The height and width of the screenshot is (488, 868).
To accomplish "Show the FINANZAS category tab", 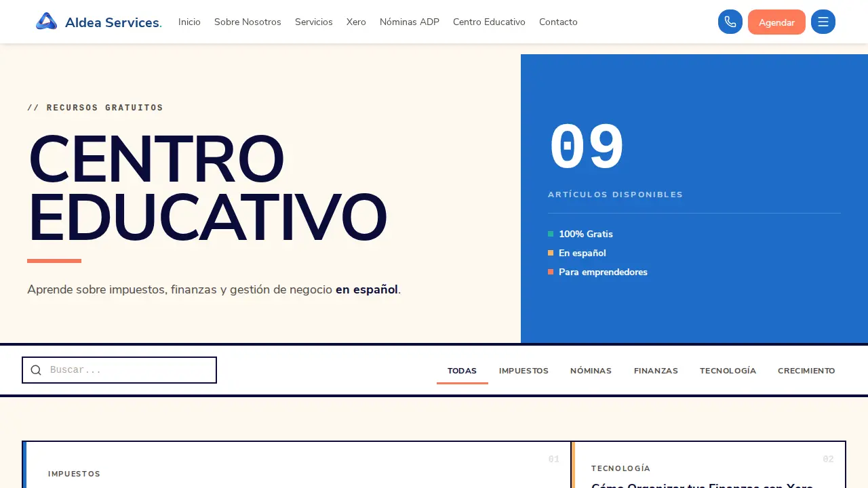I will point(656,371).
